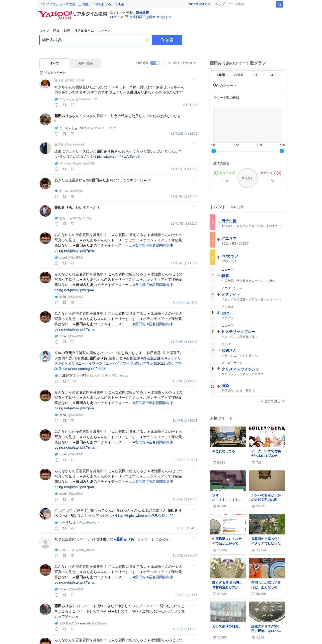Click the Yahoo! JAPAN logo
The width and height of the screenshot is (322, 644).
pyautogui.click(x=55, y=15)
